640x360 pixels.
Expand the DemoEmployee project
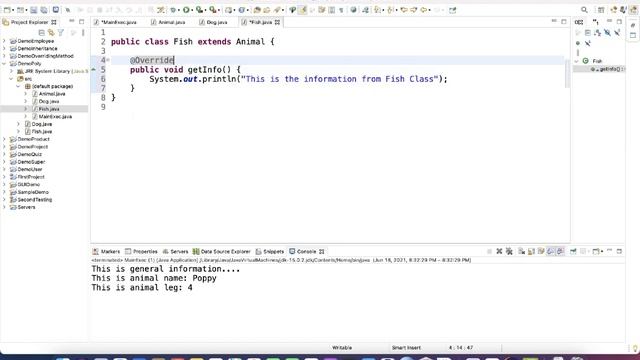tap(4, 41)
